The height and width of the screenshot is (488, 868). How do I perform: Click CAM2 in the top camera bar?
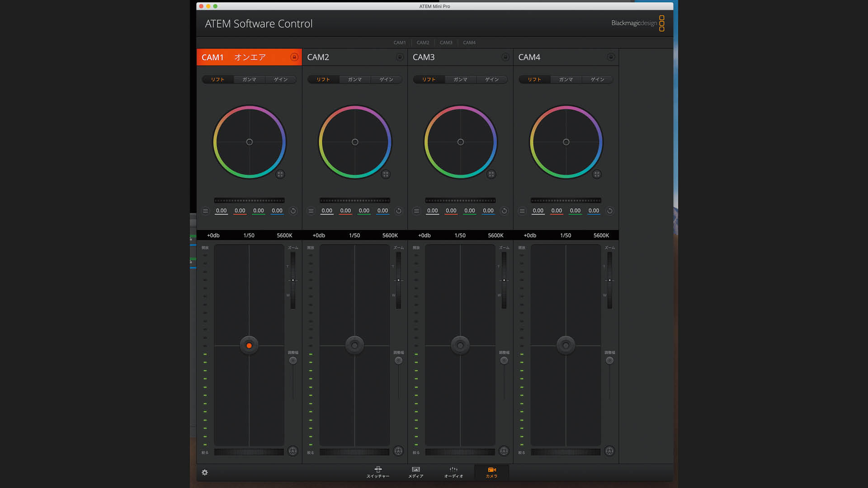[423, 42]
